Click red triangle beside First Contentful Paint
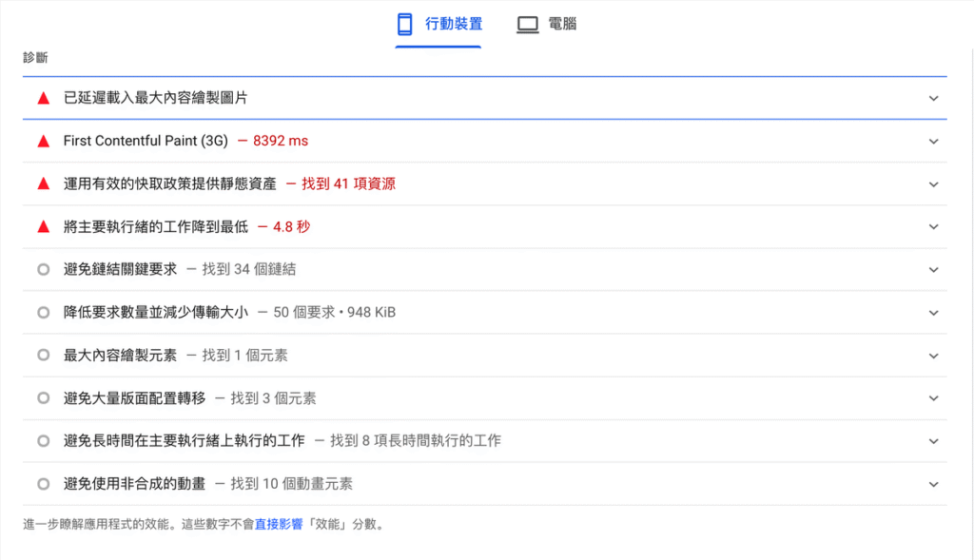 (44, 142)
